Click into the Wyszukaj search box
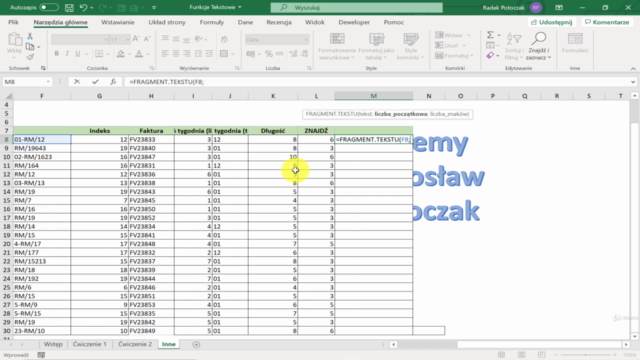The width and height of the screenshot is (640, 360). click(356, 7)
